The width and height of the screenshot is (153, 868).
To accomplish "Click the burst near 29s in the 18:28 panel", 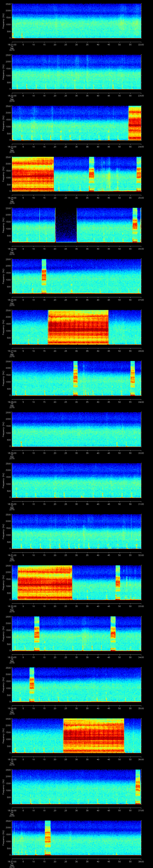I will click(75, 378).
